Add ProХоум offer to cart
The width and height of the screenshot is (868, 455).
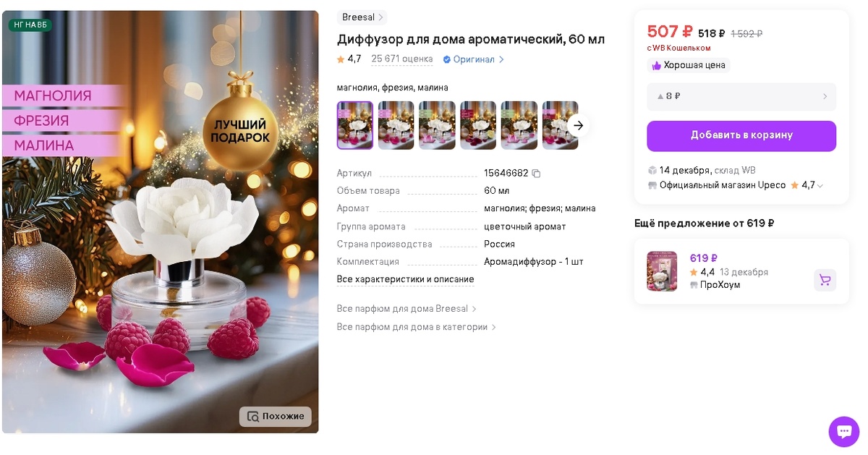coord(825,280)
